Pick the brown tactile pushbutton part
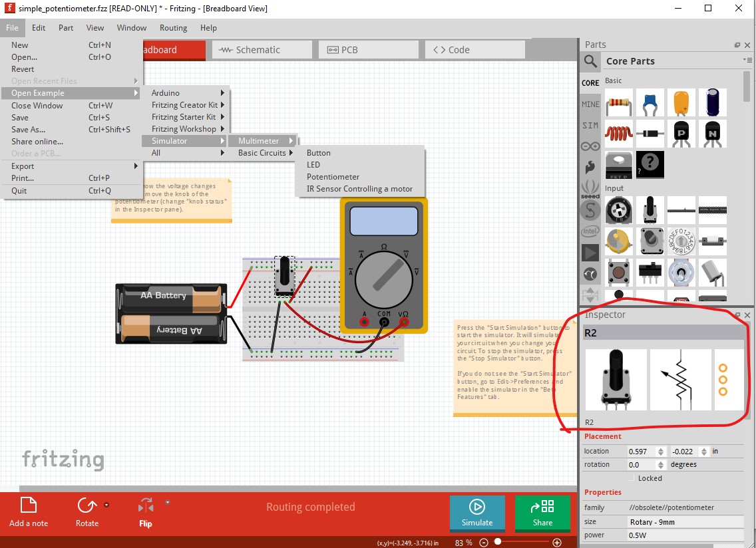The image size is (756, 548). (x=619, y=272)
